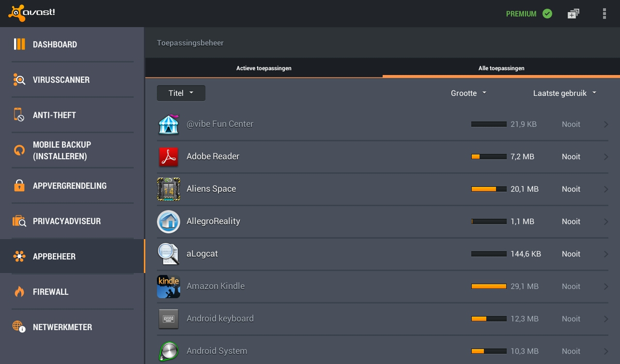The image size is (620, 364).
Task: Expand the Android System row chevron
Action: click(x=606, y=351)
